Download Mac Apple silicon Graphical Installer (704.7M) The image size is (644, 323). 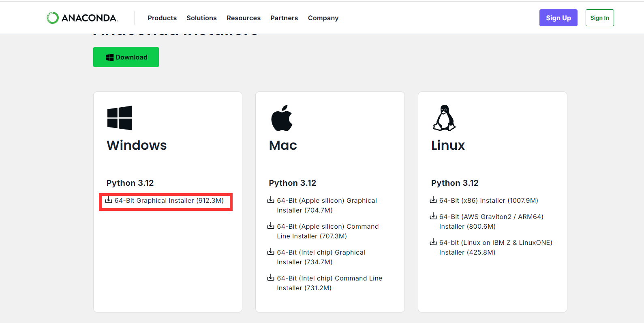pos(327,205)
